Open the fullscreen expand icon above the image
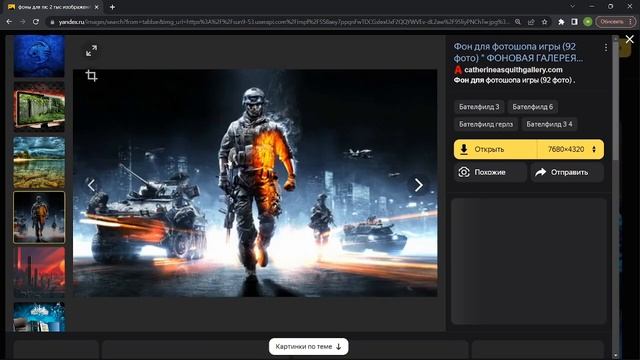640x360 pixels. (91, 51)
